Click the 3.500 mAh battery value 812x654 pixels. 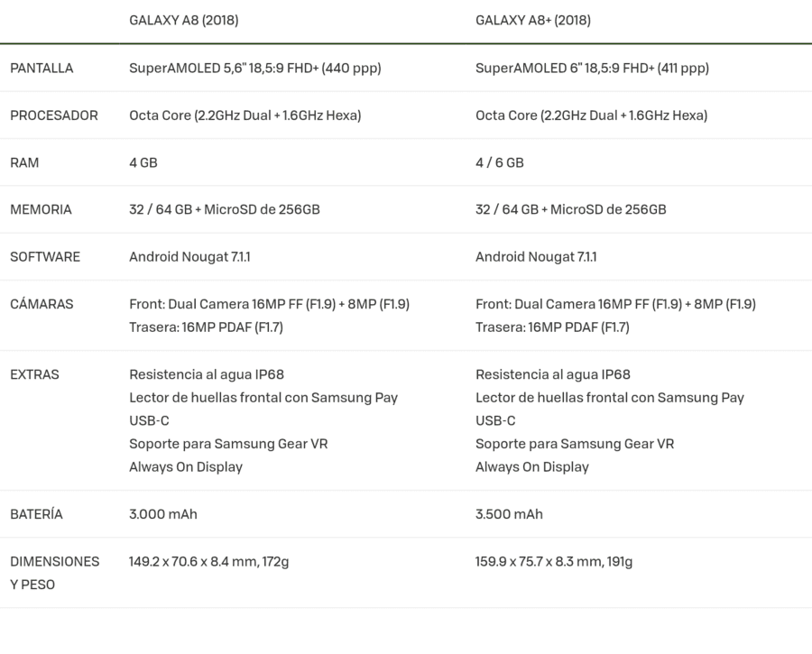tap(509, 514)
